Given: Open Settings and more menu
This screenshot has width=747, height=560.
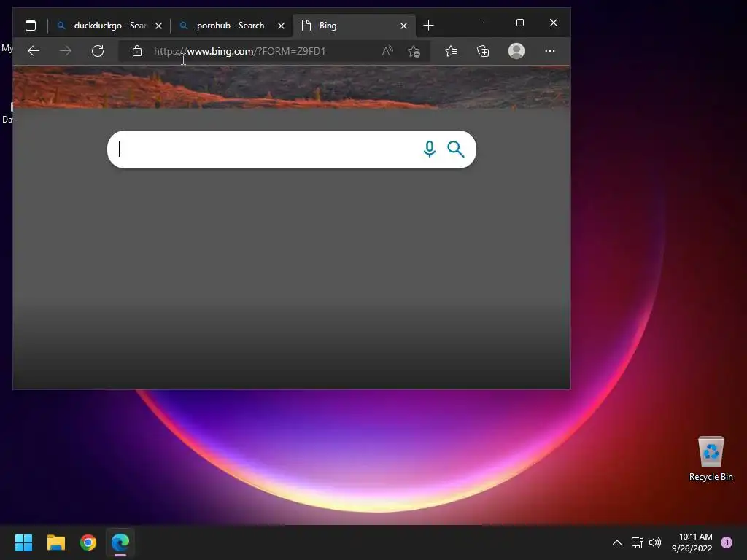Looking at the screenshot, I should click(550, 51).
